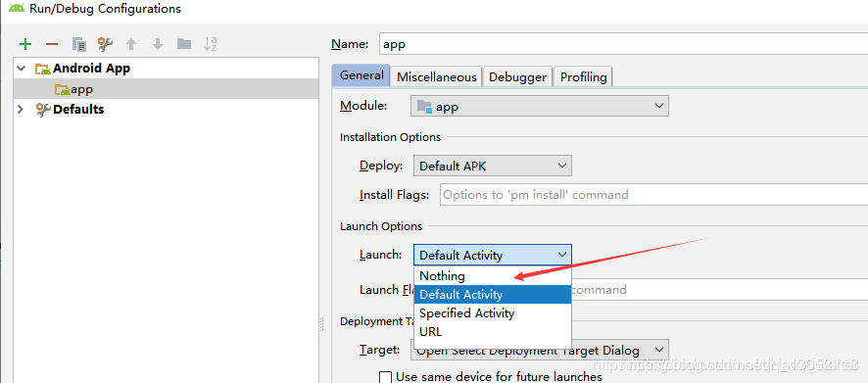868x383 pixels.
Task: Select the Defaults tree row
Action: (167, 109)
